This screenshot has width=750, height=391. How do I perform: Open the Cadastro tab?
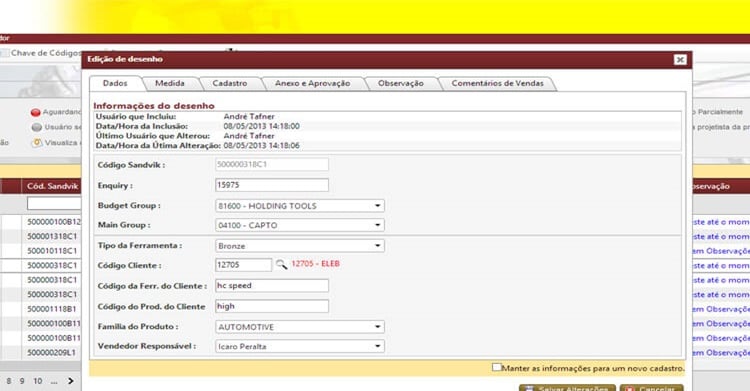coord(230,83)
